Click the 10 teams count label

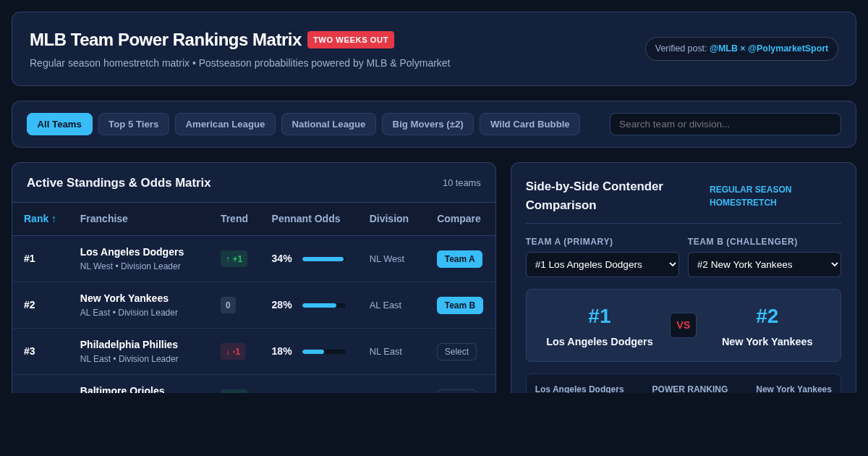coord(461,183)
